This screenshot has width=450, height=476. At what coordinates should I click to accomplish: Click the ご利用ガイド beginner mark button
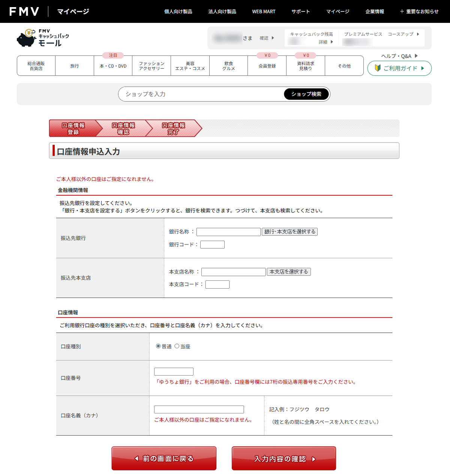pyautogui.click(x=399, y=68)
